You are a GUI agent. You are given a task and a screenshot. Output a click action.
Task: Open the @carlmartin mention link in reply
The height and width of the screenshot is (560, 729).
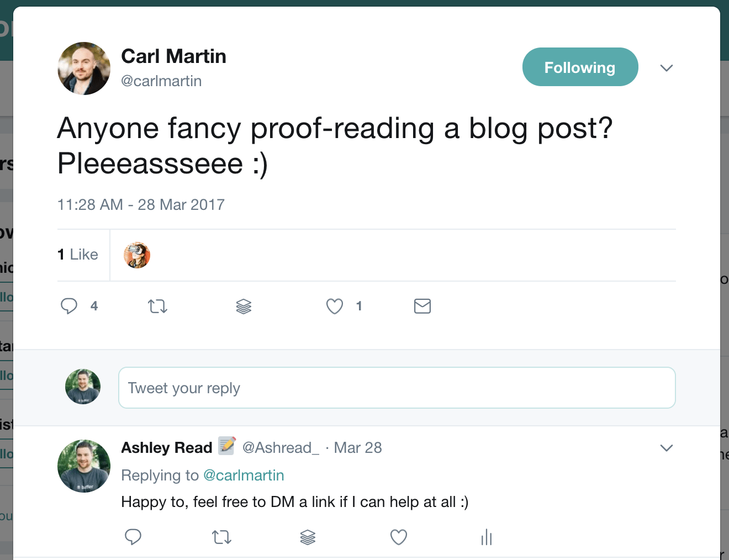(244, 476)
